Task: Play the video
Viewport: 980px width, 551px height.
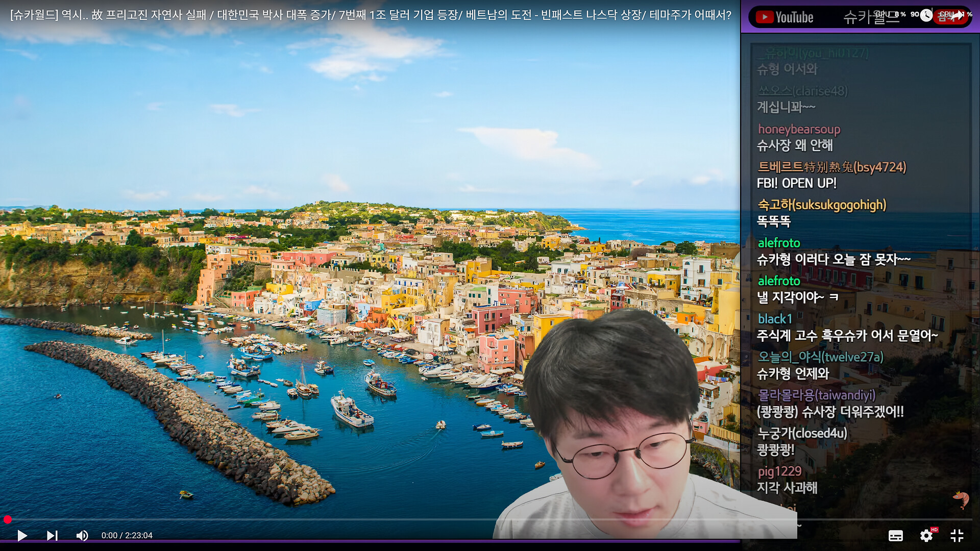Action: 22,535
